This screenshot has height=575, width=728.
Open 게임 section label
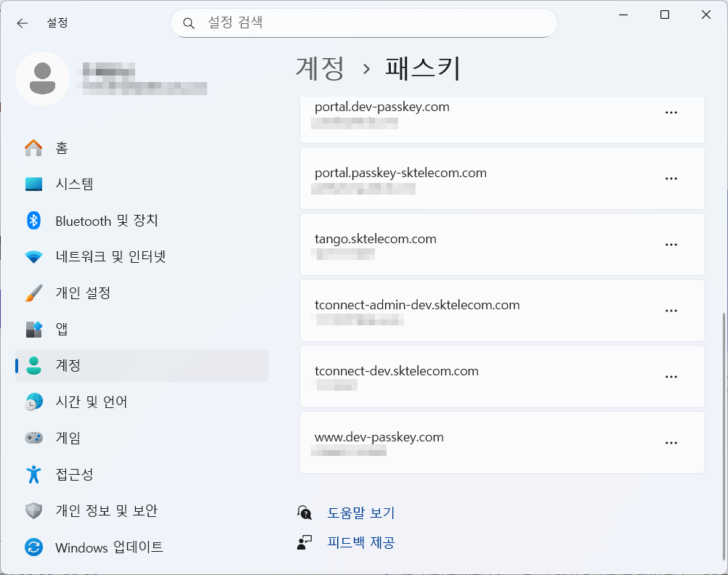(68, 438)
